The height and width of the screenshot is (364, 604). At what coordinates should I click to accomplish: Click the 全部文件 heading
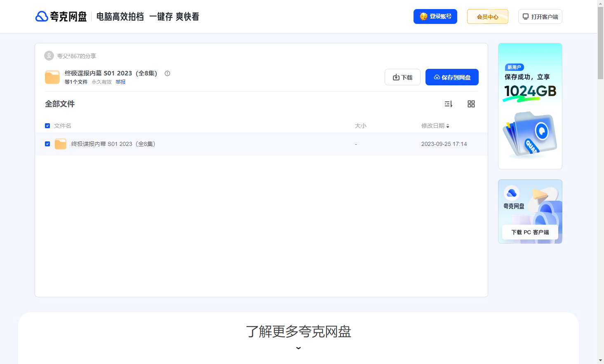(x=60, y=104)
